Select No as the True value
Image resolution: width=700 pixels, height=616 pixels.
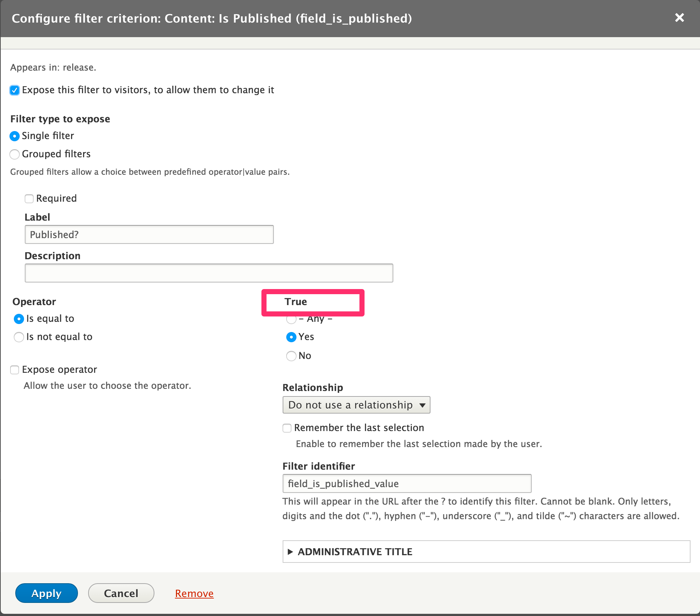(x=291, y=356)
